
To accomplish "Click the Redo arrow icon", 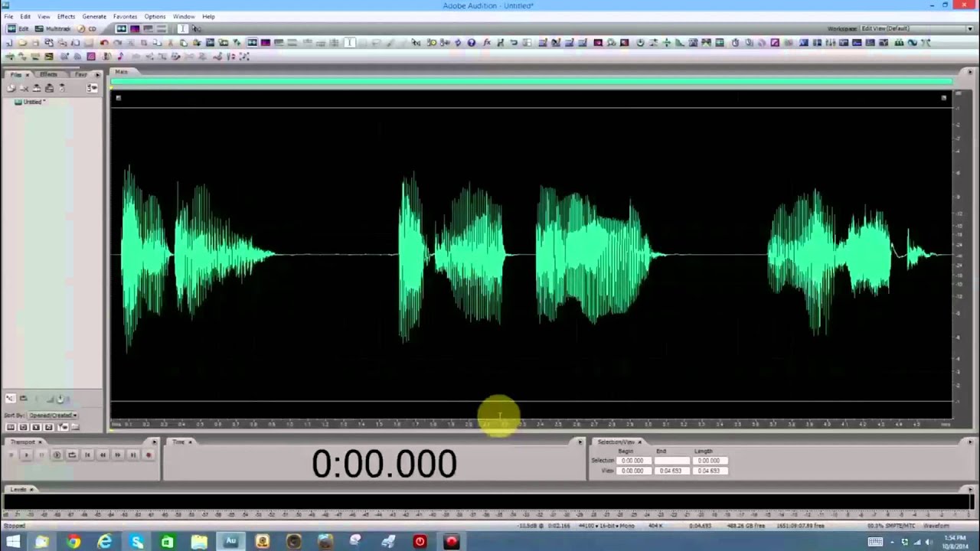I will (117, 42).
